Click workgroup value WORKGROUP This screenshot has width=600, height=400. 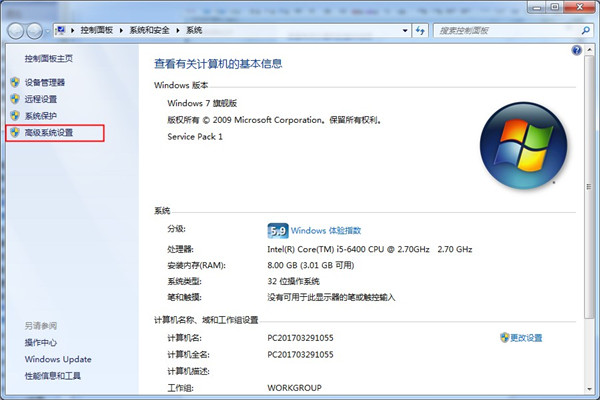pos(294,388)
